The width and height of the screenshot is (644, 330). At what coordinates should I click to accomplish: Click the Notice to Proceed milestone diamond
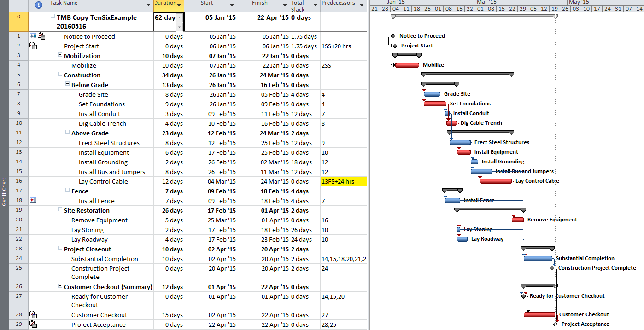pos(393,36)
